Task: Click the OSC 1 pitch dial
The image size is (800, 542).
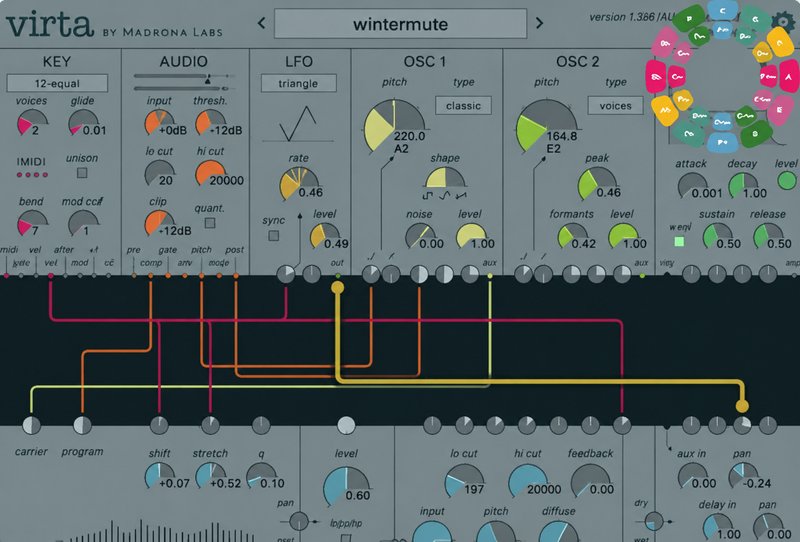Action: 394,127
